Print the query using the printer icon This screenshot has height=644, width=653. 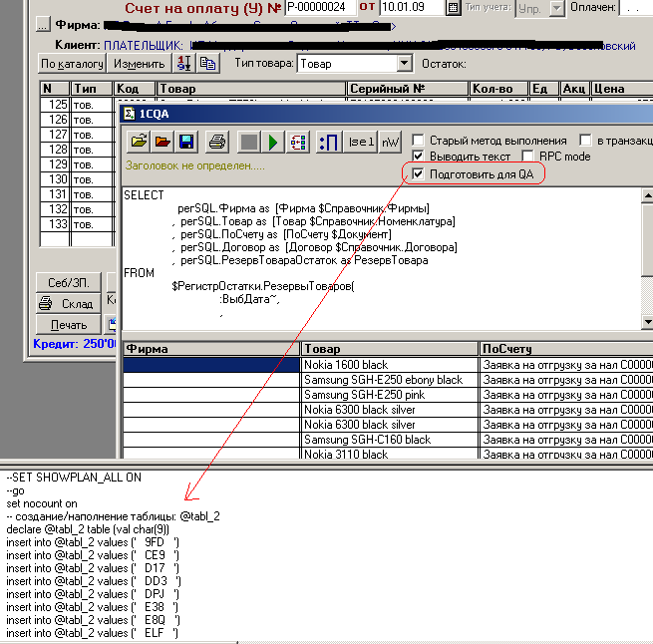tap(217, 143)
